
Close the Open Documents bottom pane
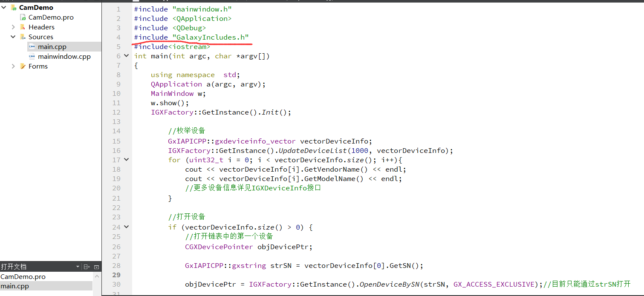pos(95,267)
